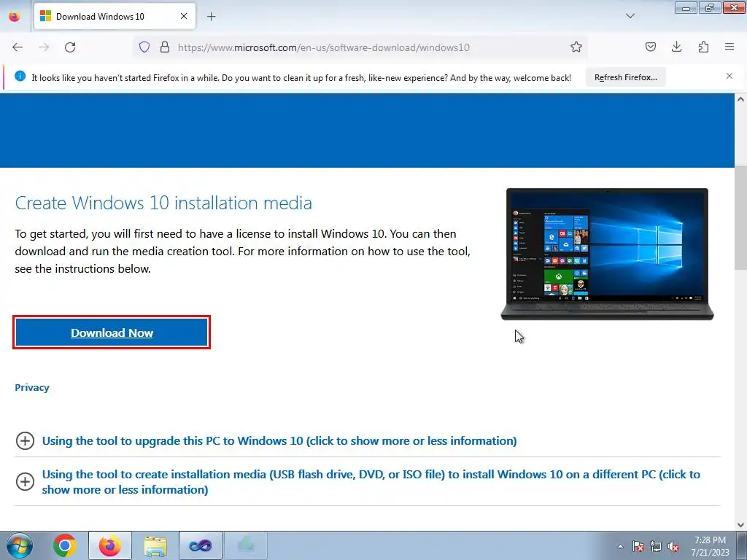This screenshot has height=560, width=747.
Task: Click the Create Windows 10 installation media heading
Action: 163,203
